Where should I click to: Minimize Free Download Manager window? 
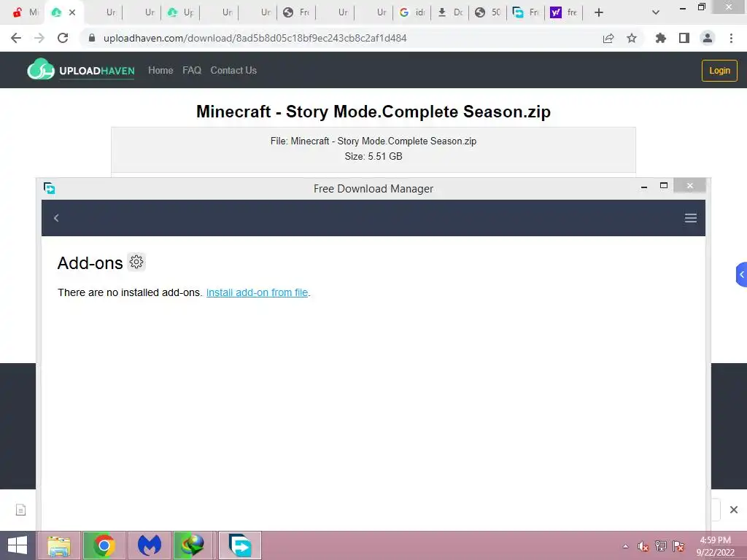(644, 187)
